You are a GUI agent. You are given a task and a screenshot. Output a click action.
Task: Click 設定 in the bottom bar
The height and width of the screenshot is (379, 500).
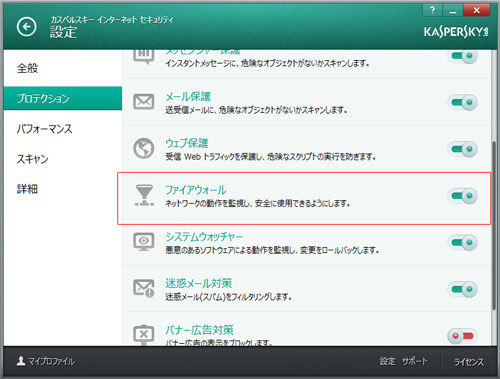pyautogui.click(x=387, y=361)
